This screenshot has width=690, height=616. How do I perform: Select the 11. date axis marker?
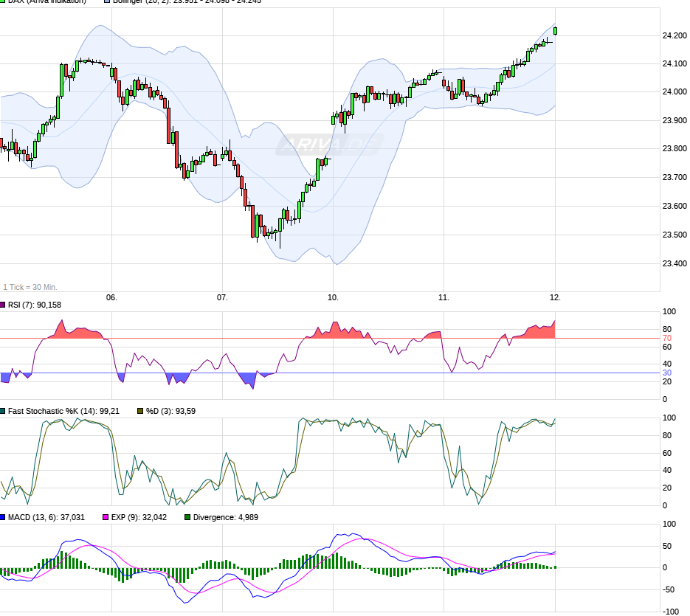click(444, 297)
